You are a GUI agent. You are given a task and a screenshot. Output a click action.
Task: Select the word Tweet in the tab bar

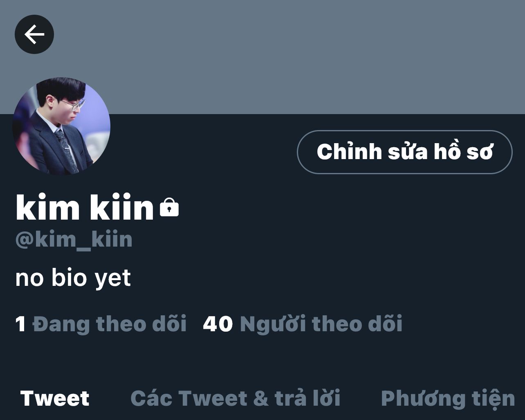pyautogui.click(x=55, y=398)
